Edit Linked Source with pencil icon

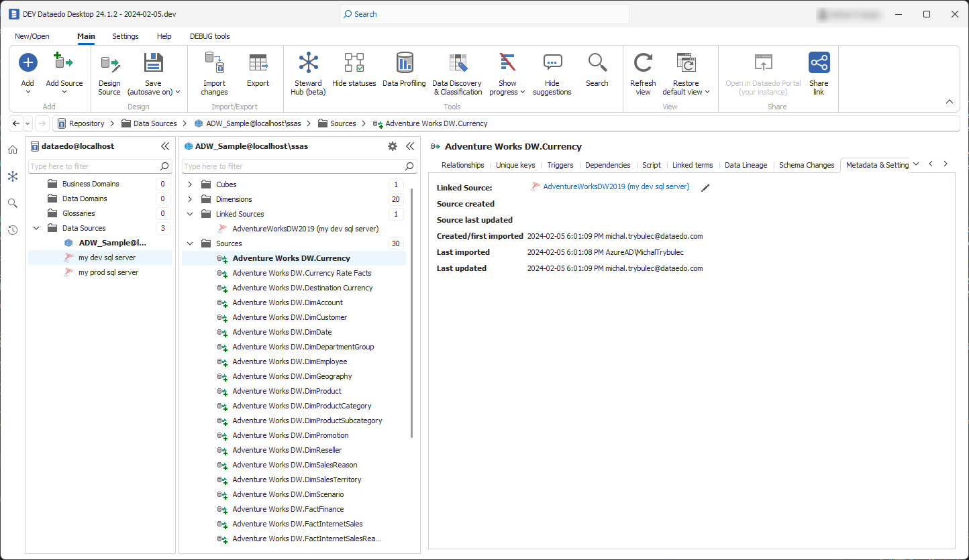(x=705, y=188)
